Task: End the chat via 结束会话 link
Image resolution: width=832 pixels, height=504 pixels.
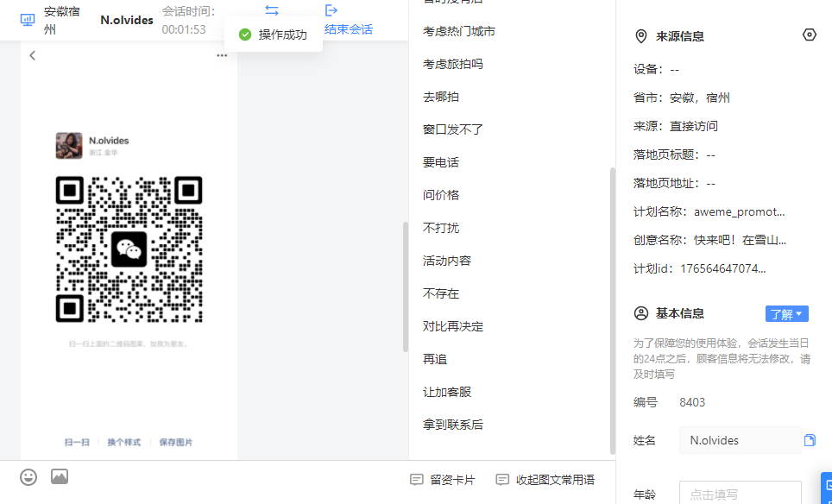Action: pos(349,29)
